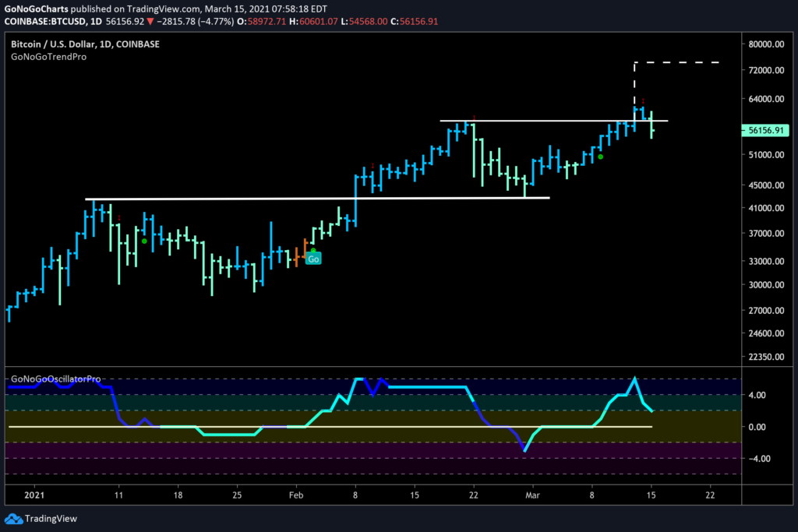Click the open price value O:58972.71
The width and height of the screenshot is (798, 532).
[262, 21]
